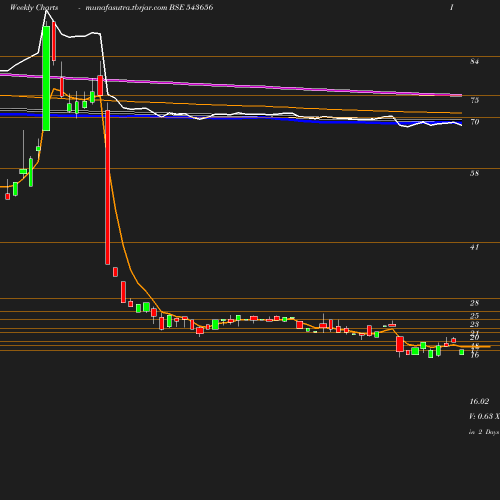Click the tallest green candlestick near the peak

[x=46, y=78]
